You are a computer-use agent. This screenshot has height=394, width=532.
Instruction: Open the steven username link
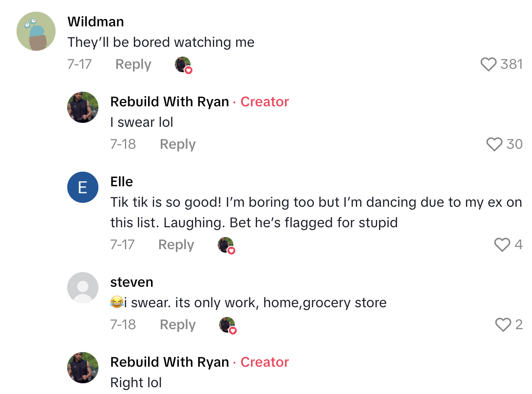tap(132, 282)
